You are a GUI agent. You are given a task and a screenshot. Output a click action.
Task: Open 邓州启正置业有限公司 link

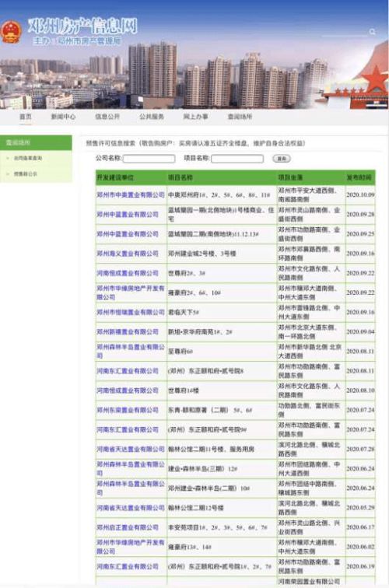coord(128,527)
